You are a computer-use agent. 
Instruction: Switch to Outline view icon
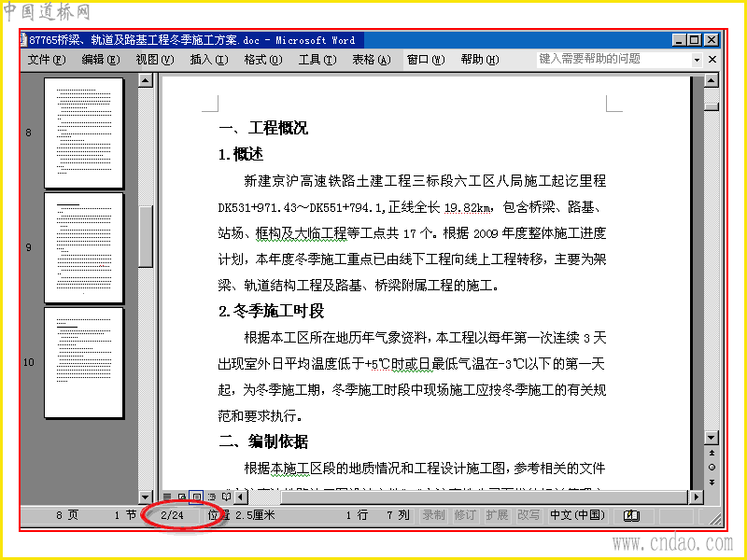point(212,497)
